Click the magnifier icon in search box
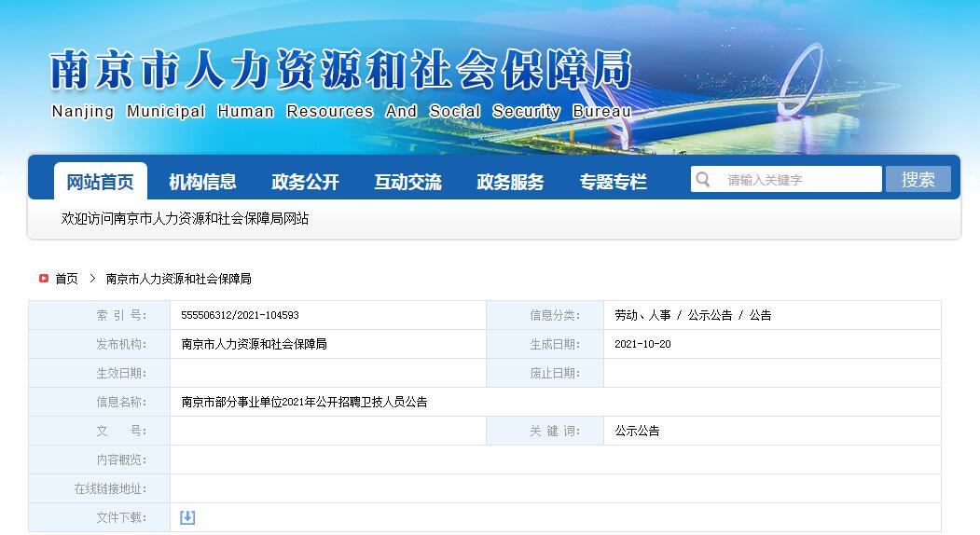This screenshot has height=535, width=980. tap(704, 180)
